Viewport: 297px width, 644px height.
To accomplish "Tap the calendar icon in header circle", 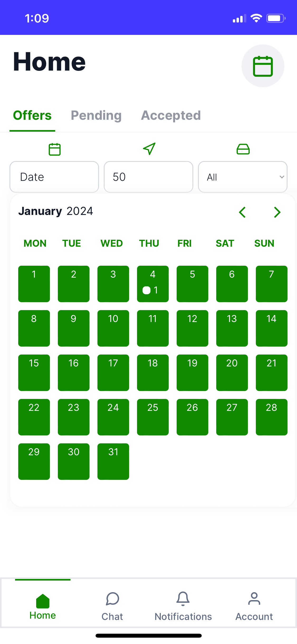I will tap(263, 66).
